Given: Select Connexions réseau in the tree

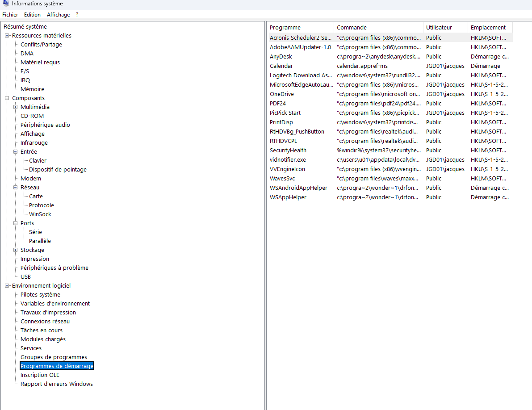Looking at the screenshot, I should pos(45,321).
